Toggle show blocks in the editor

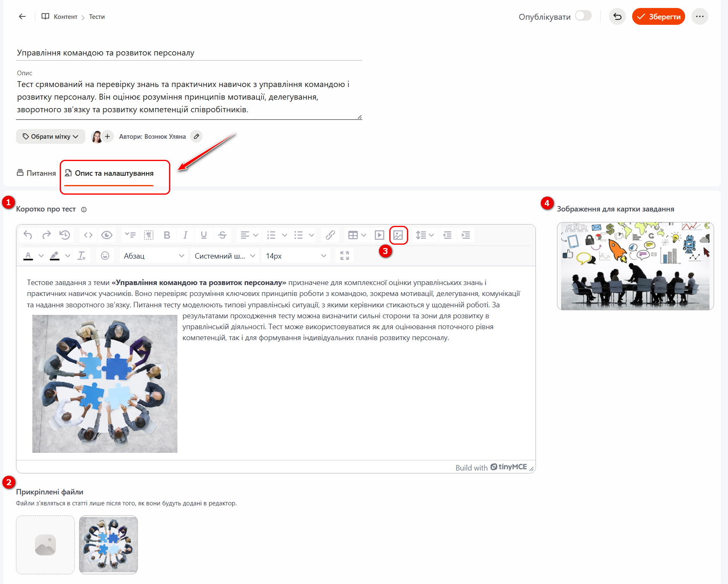[x=149, y=235]
